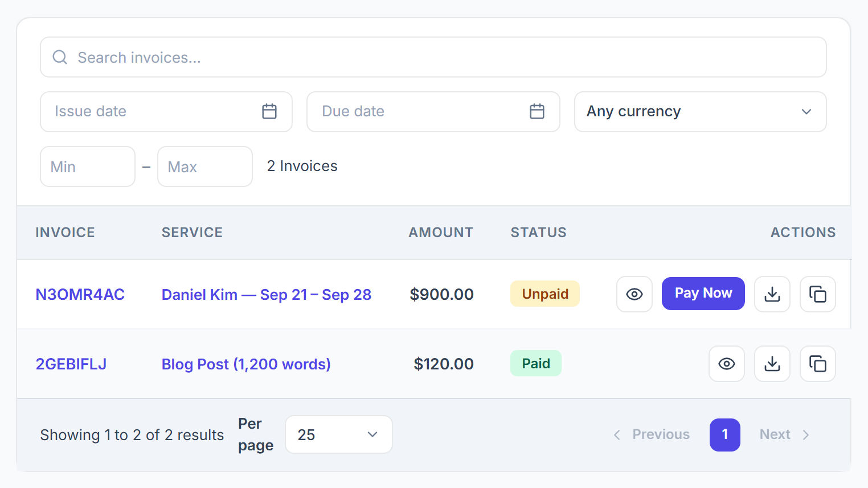Image resolution: width=868 pixels, height=488 pixels.
Task: Click the Paid status badge
Action: [x=536, y=363]
